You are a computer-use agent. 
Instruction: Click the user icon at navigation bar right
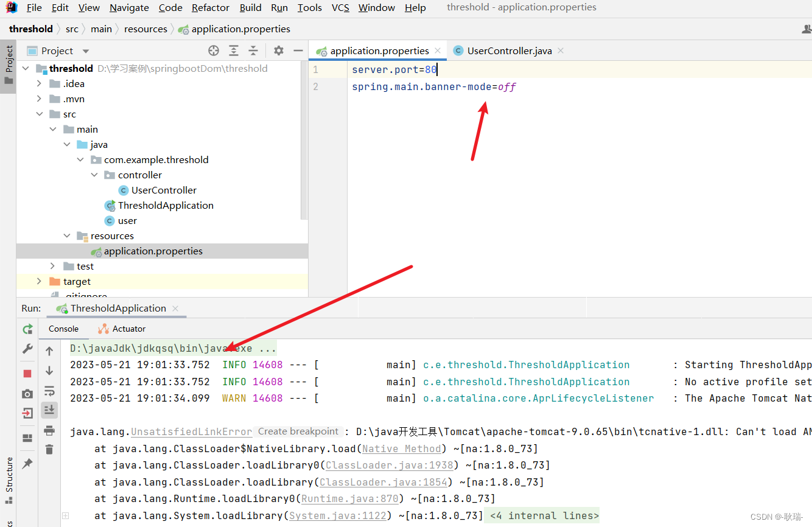[807, 29]
